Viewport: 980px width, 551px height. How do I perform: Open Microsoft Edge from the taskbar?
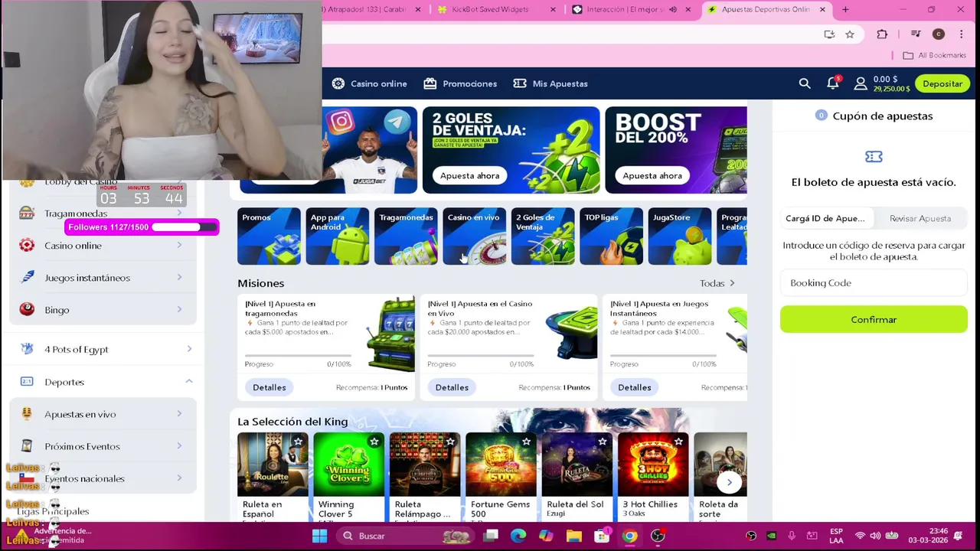(x=518, y=536)
